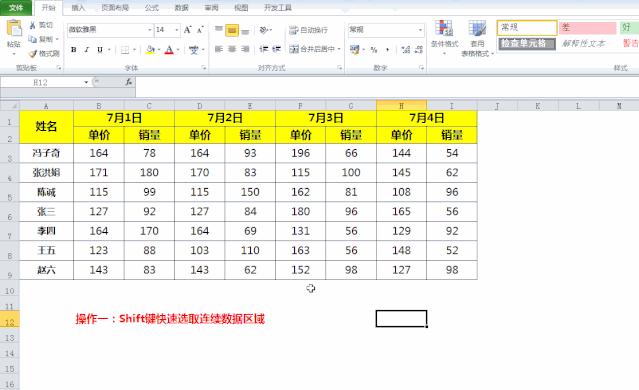Image resolution: width=639 pixels, height=390 pixels.
Task: Click the text Orientation icon
Action: (x=264, y=30)
